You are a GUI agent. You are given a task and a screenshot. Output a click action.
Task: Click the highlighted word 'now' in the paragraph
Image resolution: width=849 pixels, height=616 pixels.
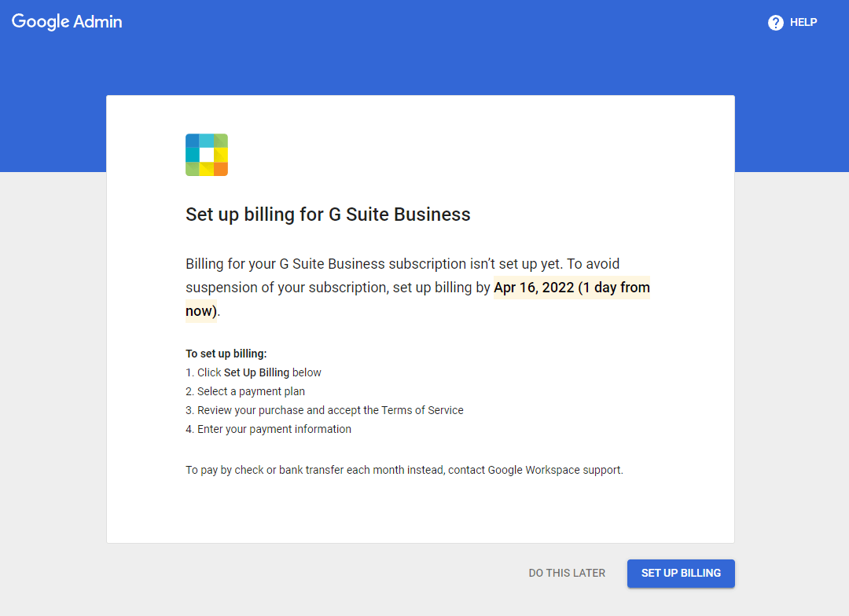[199, 311]
